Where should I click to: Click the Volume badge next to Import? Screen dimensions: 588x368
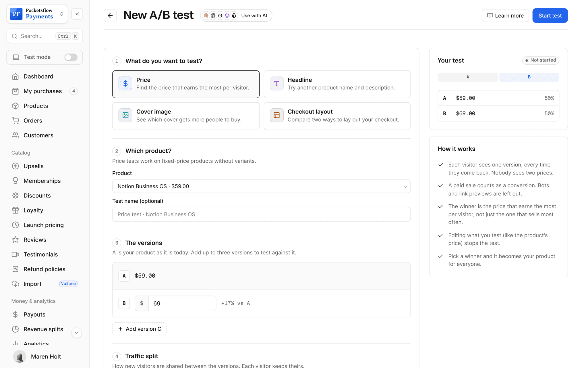(x=68, y=284)
